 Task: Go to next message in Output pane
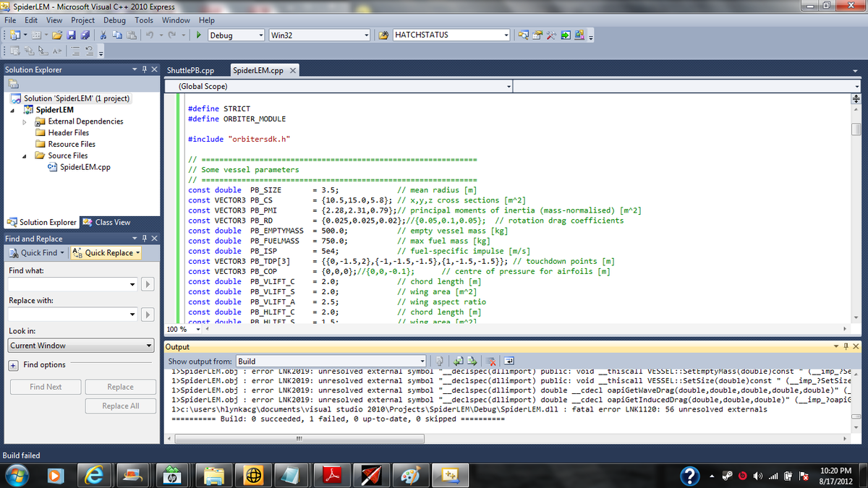coord(472,361)
